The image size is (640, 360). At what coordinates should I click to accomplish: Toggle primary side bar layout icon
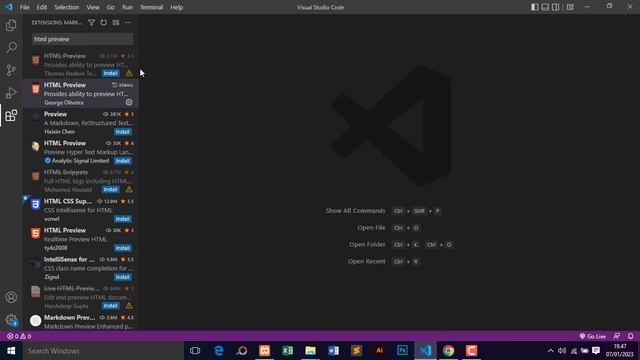click(x=534, y=7)
